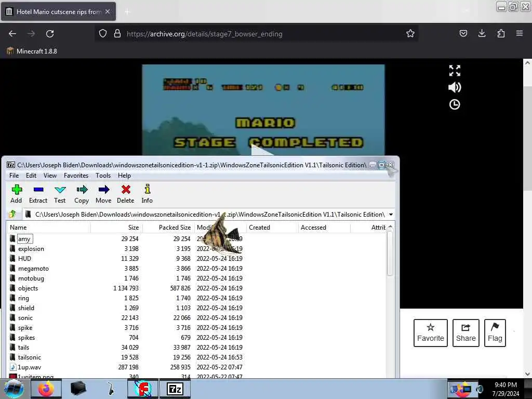
Task: Select the HUD folder row
Action: pos(197,259)
